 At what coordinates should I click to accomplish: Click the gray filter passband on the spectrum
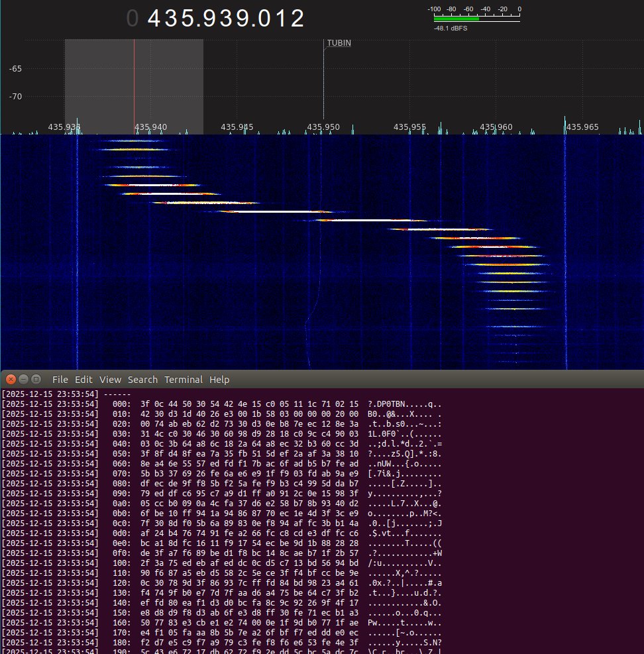point(134,86)
